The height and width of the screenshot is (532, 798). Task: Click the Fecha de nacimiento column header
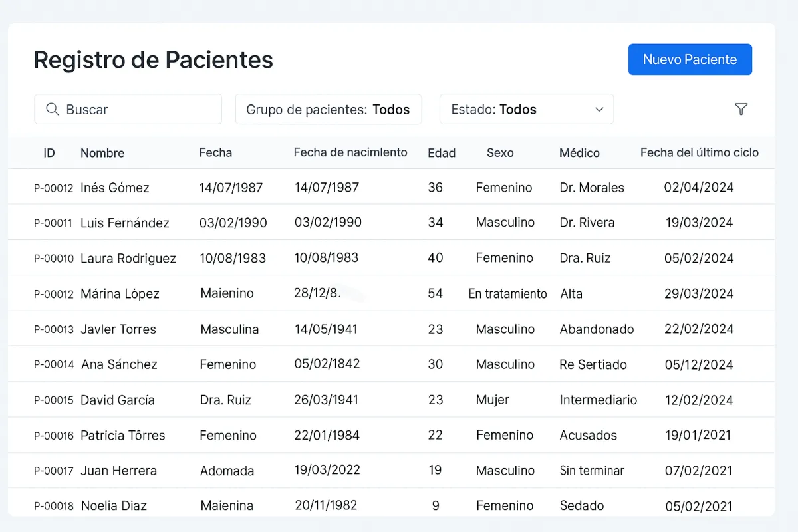(350, 152)
